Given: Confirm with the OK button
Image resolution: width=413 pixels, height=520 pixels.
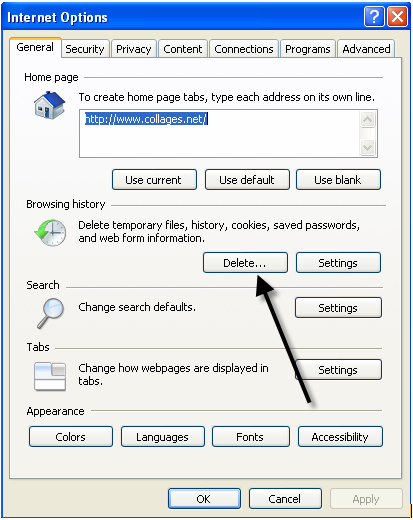Looking at the screenshot, I should 204,499.
